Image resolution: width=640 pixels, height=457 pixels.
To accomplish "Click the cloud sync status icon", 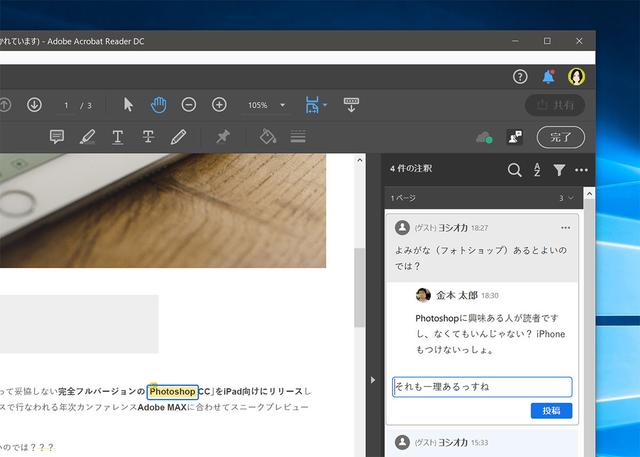I will point(484,138).
